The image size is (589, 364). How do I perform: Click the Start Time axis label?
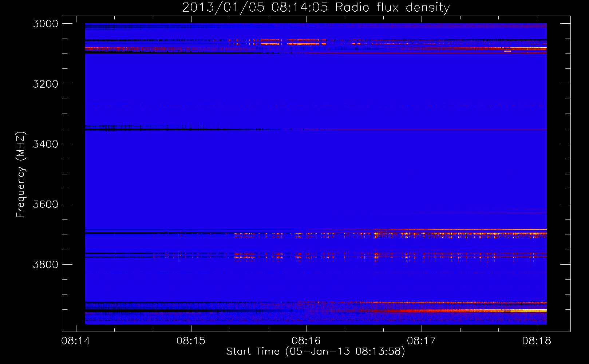[x=316, y=351]
